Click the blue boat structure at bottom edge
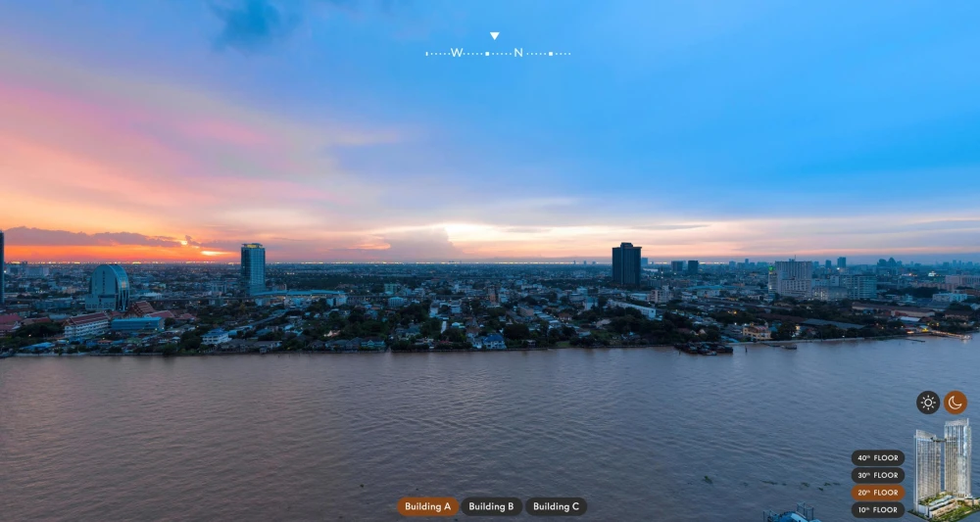This screenshot has height=522, width=980. tap(793, 514)
